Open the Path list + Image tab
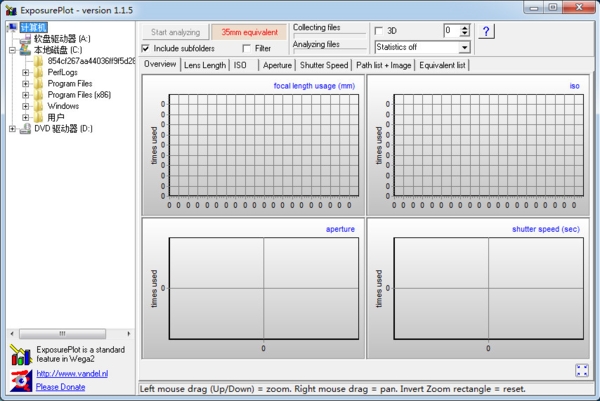This screenshot has width=600, height=401. (x=383, y=65)
